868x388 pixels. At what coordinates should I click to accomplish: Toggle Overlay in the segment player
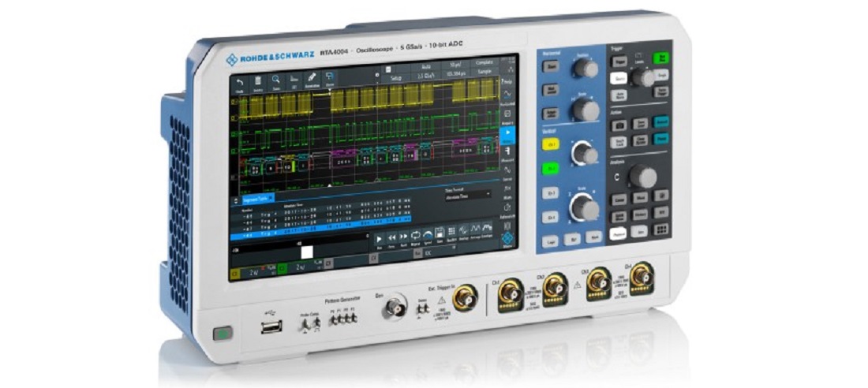464,231
